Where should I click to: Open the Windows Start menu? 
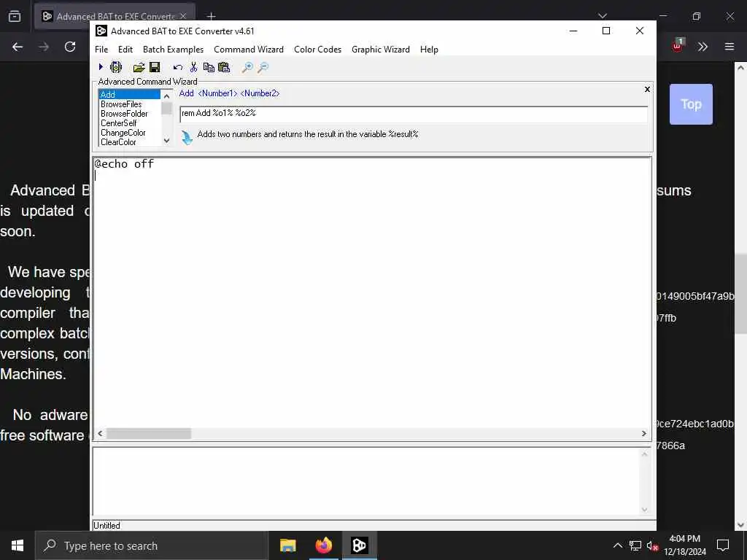18,545
